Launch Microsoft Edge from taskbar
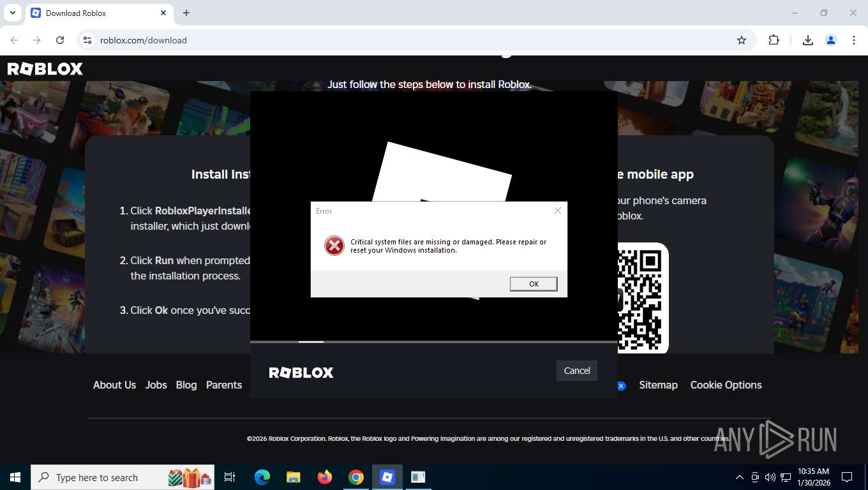 pyautogui.click(x=262, y=477)
